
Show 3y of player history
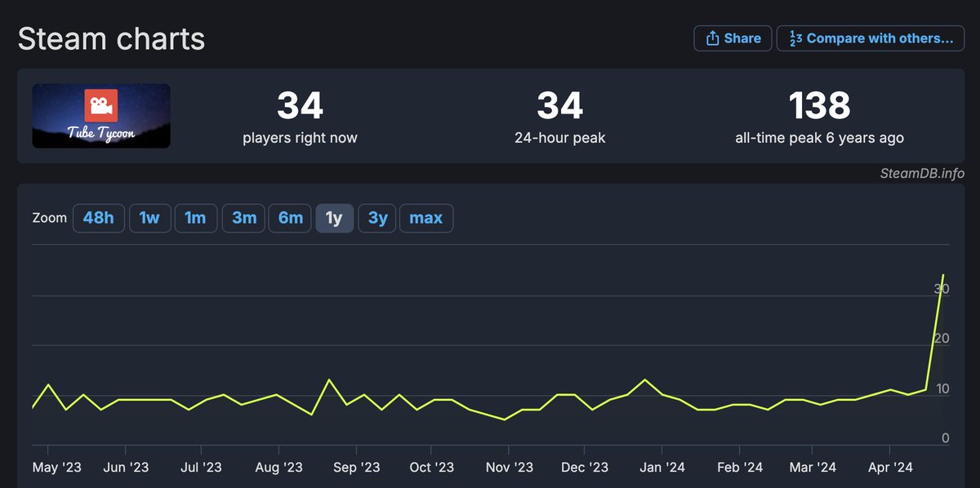click(376, 218)
